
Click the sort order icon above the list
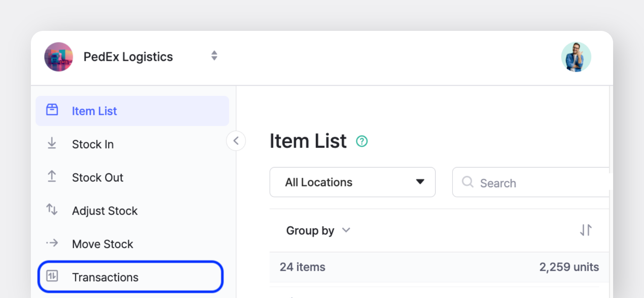point(586,230)
